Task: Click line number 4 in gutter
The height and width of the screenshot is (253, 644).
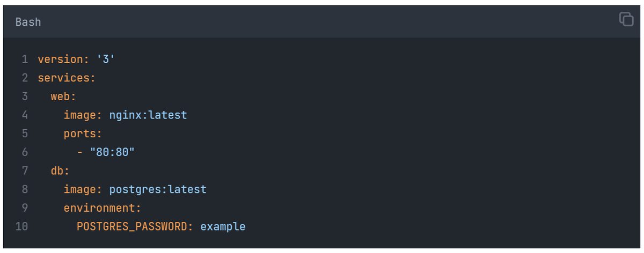Action: click(25, 115)
